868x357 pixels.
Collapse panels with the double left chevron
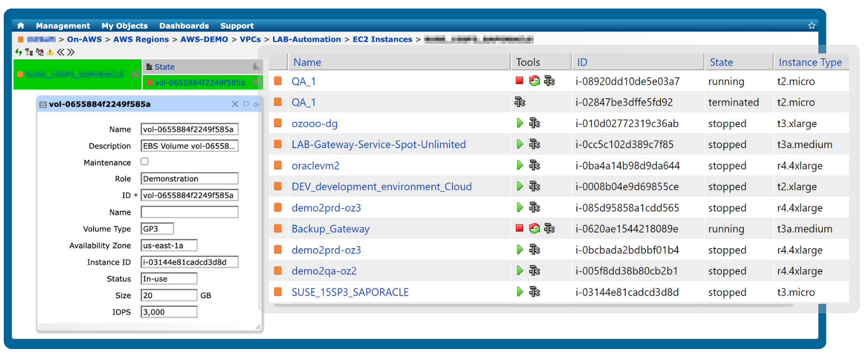61,52
